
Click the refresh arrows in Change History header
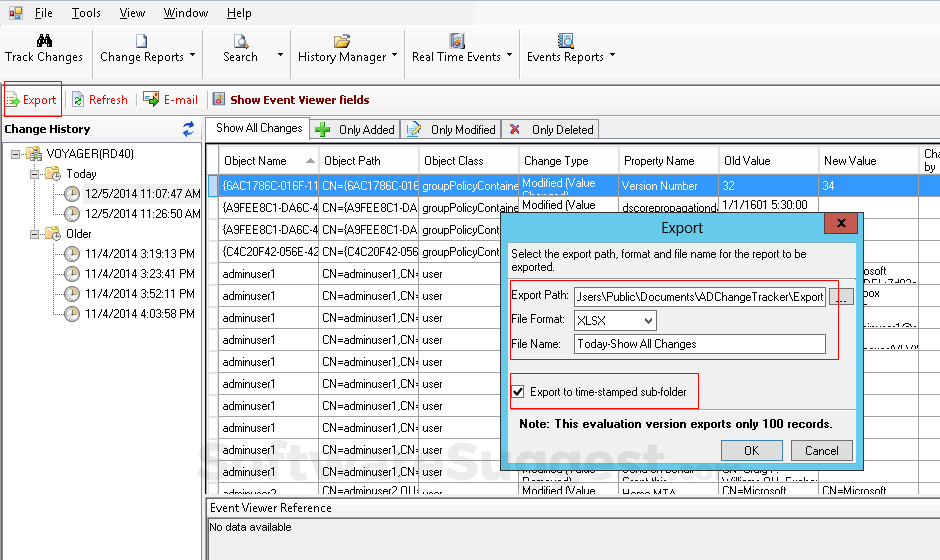tap(188, 129)
